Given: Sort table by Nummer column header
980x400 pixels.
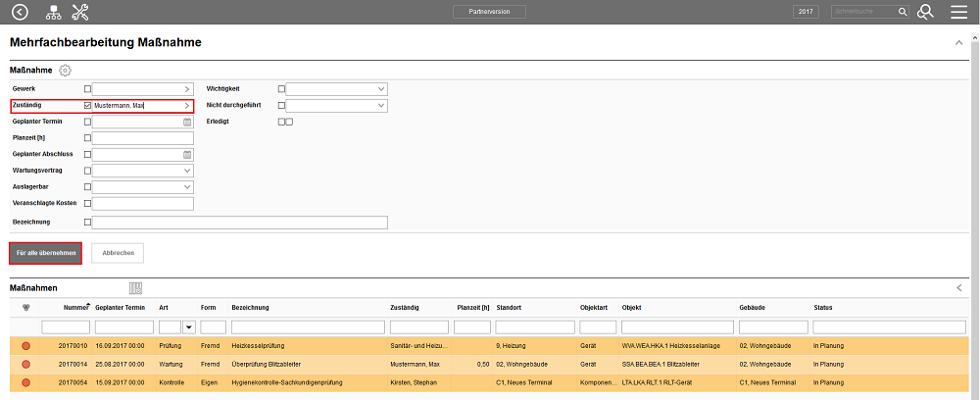Looking at the screenshot, I should point(74,307).
